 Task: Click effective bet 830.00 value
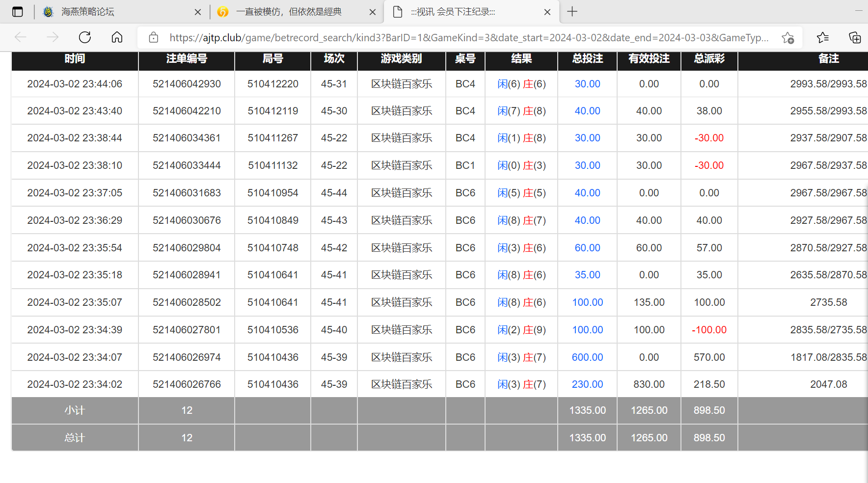pos(649,384)
